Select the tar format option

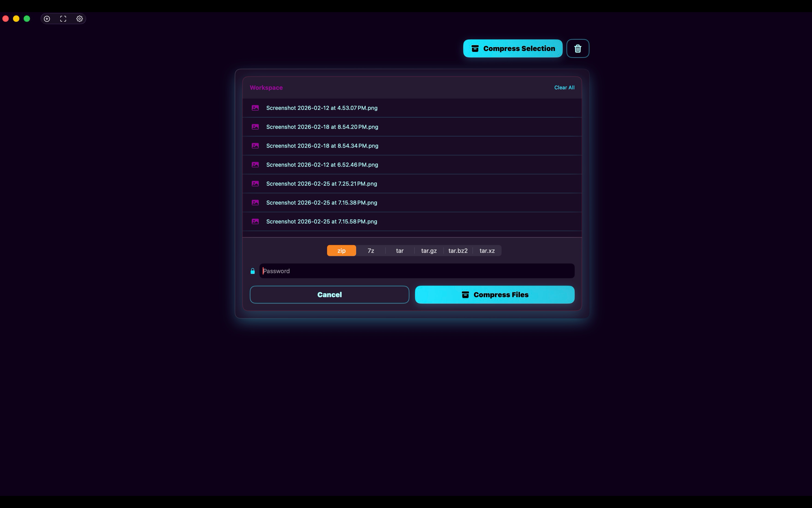pyautogui.click(x=400, y=251)
